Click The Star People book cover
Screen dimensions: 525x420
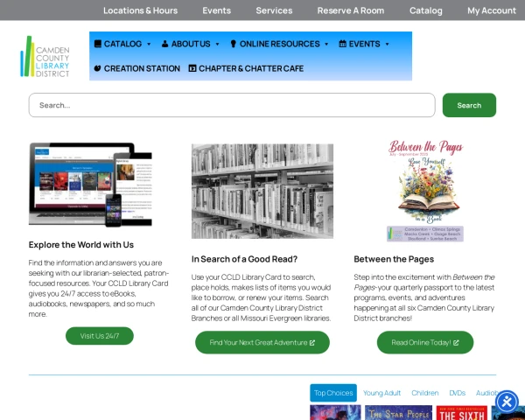398,413
